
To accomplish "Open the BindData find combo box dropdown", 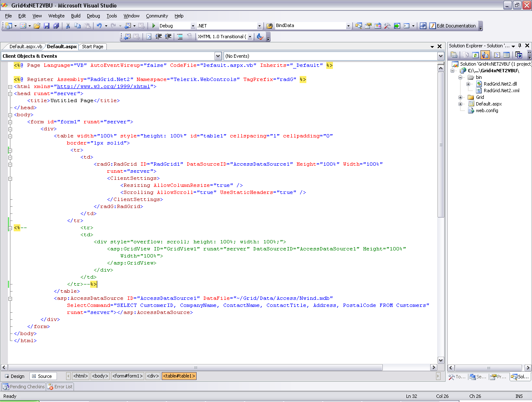I will tap(348, 26).
